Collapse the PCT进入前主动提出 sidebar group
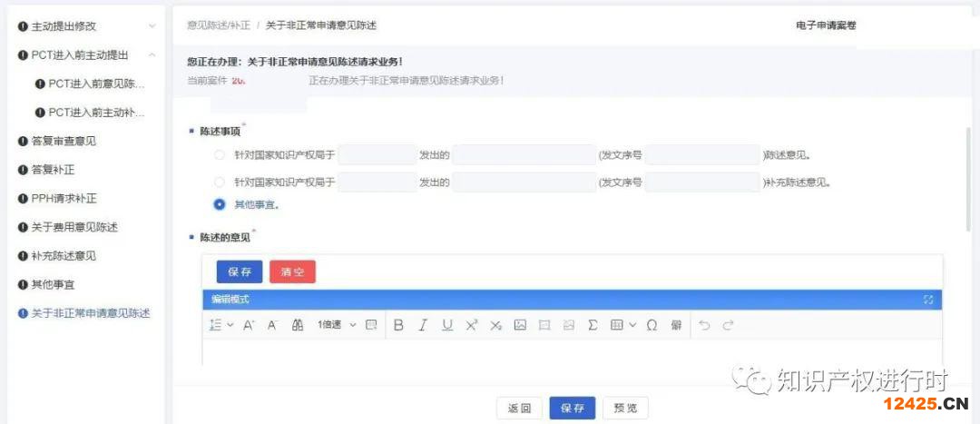 [x=152, y=55]
